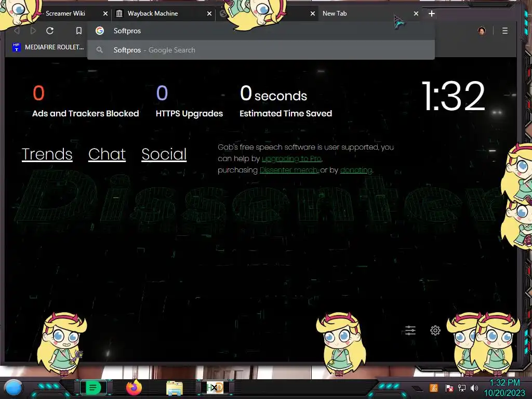Open the network tray icon

462,388
